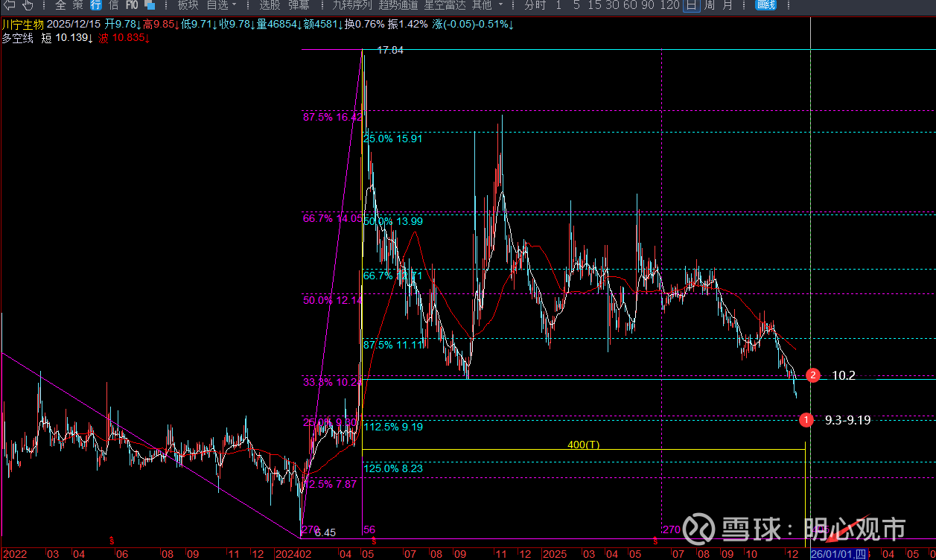Select the 112.5% 9.19 extension label
The height and width of the screenshot is (560, 936).
point(393,427)
